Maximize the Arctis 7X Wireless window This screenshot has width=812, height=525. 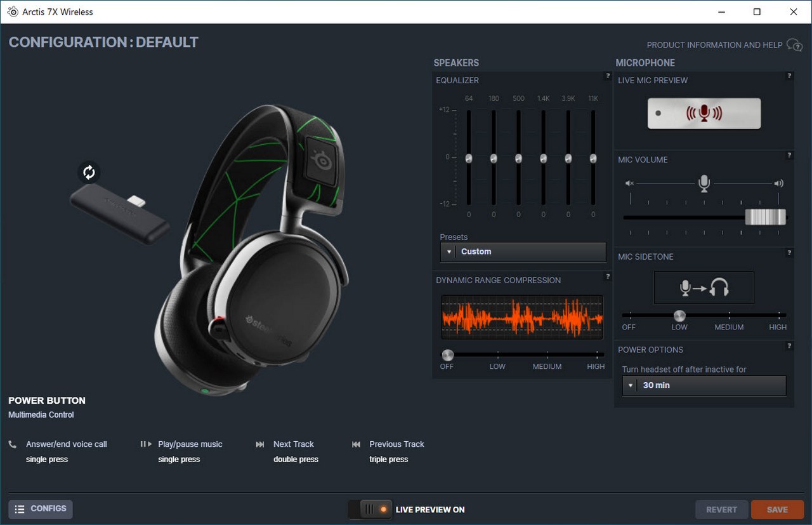click(x=757, y=12)
